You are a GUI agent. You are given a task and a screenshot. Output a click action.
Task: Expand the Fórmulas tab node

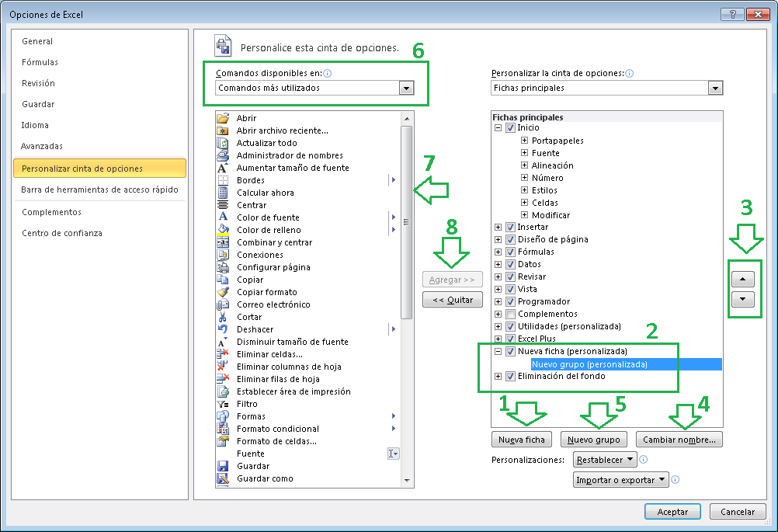498,252
